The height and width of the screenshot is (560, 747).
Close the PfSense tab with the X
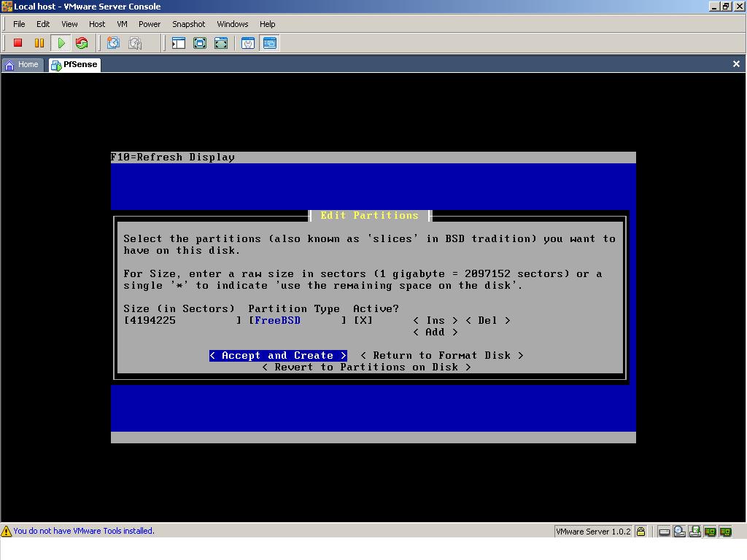[736, 64]
